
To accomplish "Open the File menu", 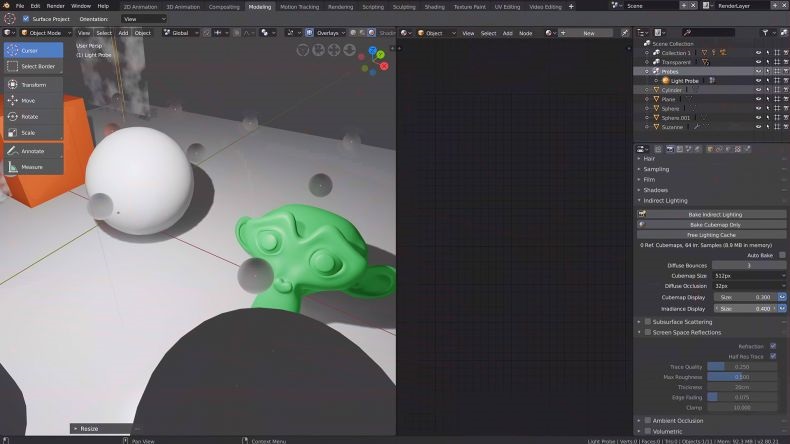I will pos(20,6).
